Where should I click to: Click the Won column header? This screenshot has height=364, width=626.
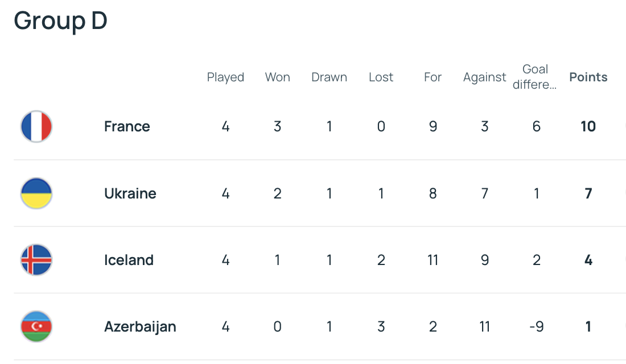[x=277, y=77]
